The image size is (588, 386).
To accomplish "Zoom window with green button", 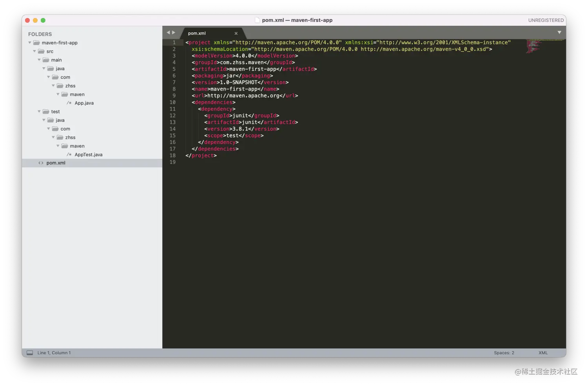I will coord(43,20).
